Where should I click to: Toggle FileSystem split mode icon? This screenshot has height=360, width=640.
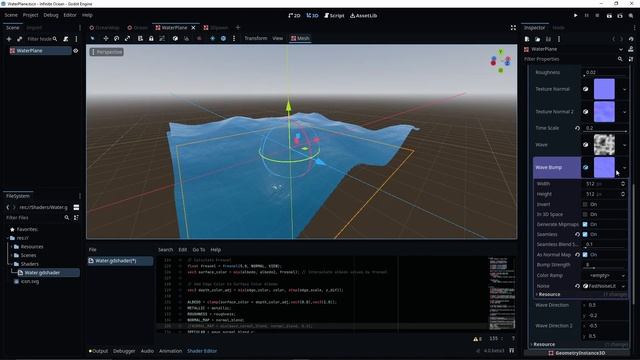coord(76,207)
